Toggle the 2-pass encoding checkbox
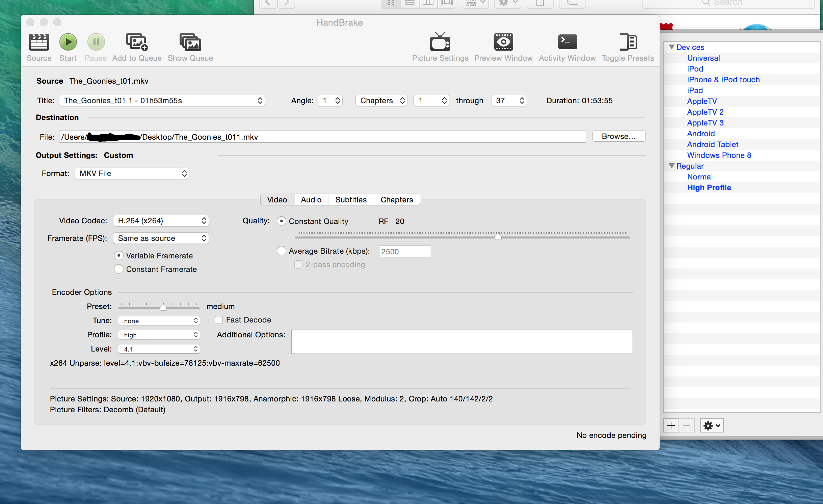823x504 pixels. 298,264
